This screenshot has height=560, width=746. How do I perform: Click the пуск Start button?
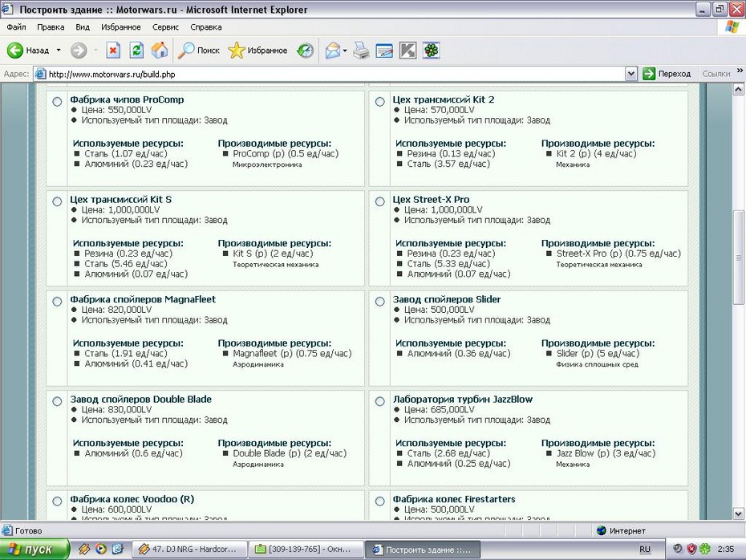[x=34, y=549]
